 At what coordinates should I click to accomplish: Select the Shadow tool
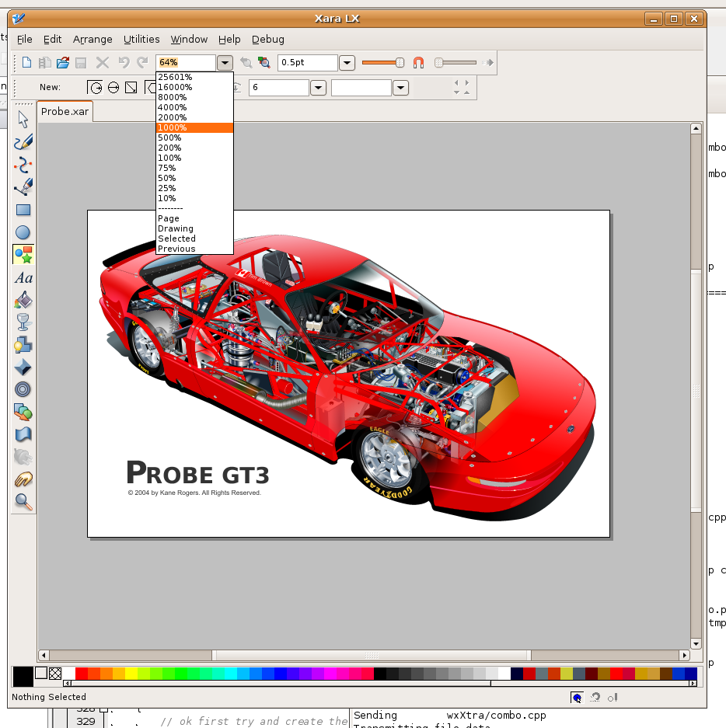(23, 344)
